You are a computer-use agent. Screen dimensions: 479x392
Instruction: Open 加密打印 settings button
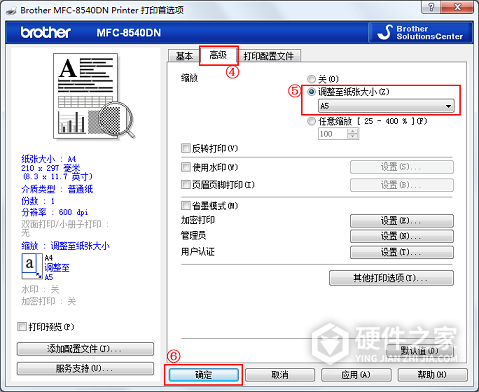pyautogui.click(x=402, y=221)
